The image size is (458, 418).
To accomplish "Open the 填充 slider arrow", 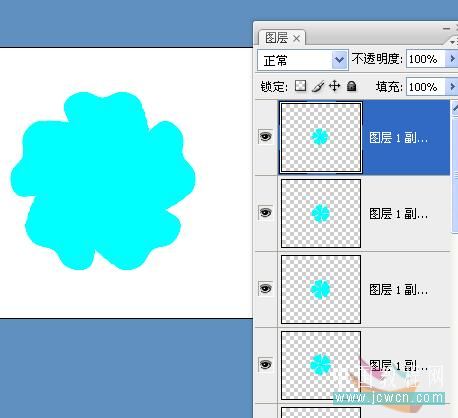I will [452, 87].
